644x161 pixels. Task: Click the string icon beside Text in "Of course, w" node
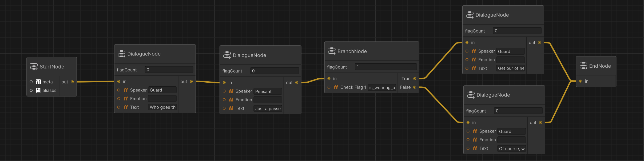point(475,148)
